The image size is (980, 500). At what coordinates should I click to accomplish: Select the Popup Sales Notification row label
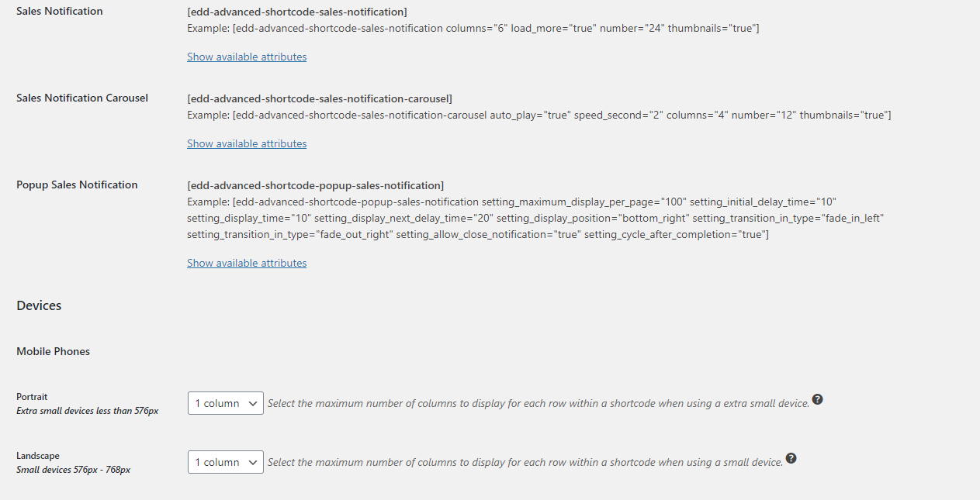[77, 185]
